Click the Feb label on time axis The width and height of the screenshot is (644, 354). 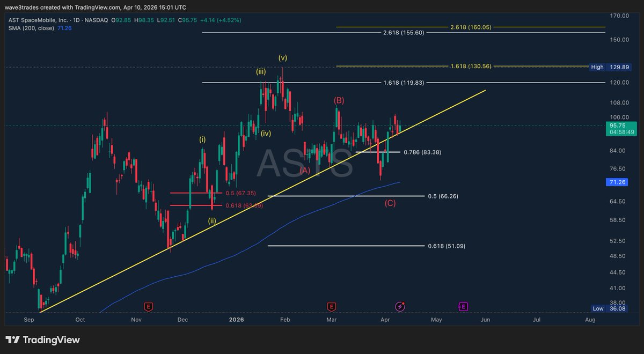pos(285,320)
